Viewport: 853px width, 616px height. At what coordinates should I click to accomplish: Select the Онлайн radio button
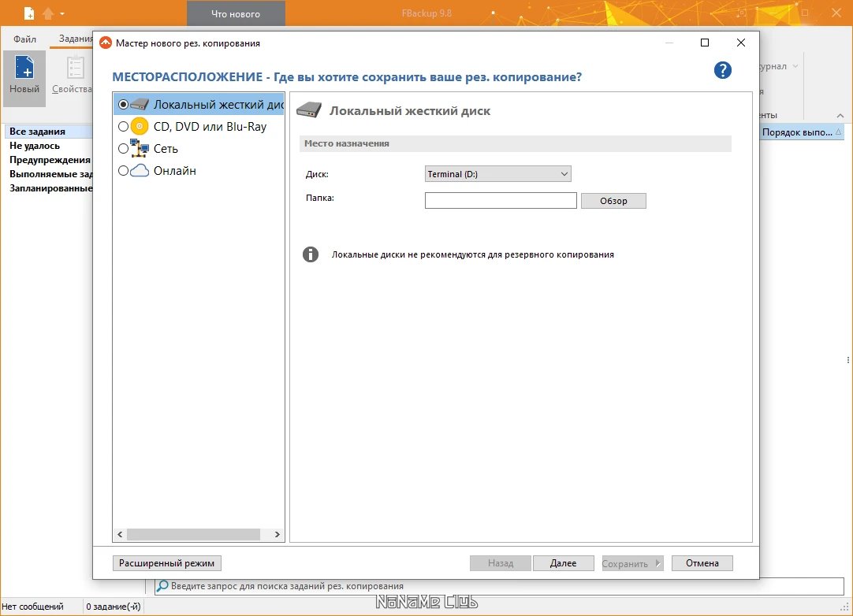point(124,171)
